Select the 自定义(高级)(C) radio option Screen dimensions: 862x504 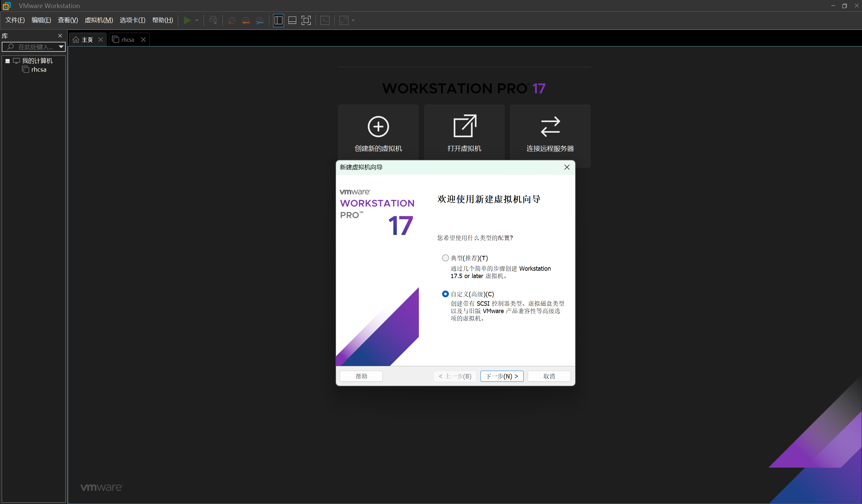pos(445,294)
